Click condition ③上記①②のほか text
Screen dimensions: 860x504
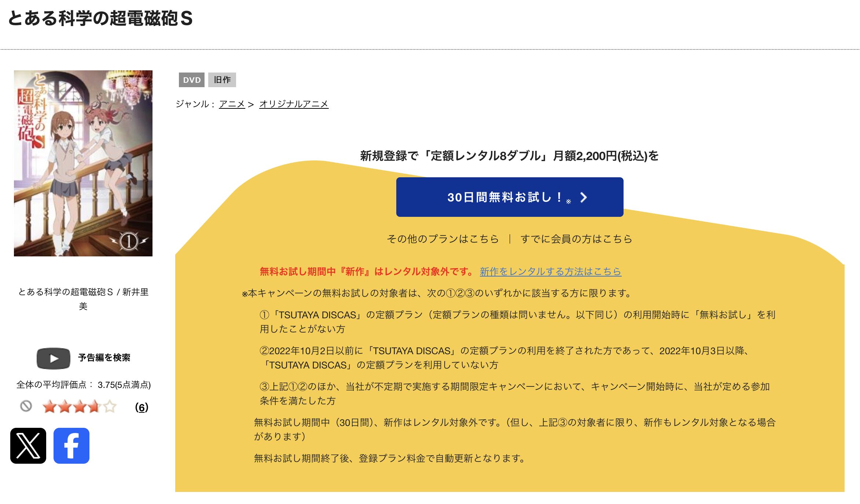click(515, 393)
